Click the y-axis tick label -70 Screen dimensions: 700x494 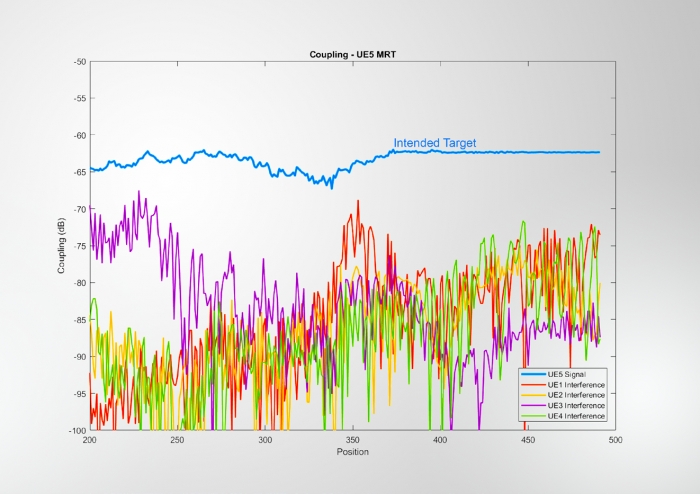(80, 209)
